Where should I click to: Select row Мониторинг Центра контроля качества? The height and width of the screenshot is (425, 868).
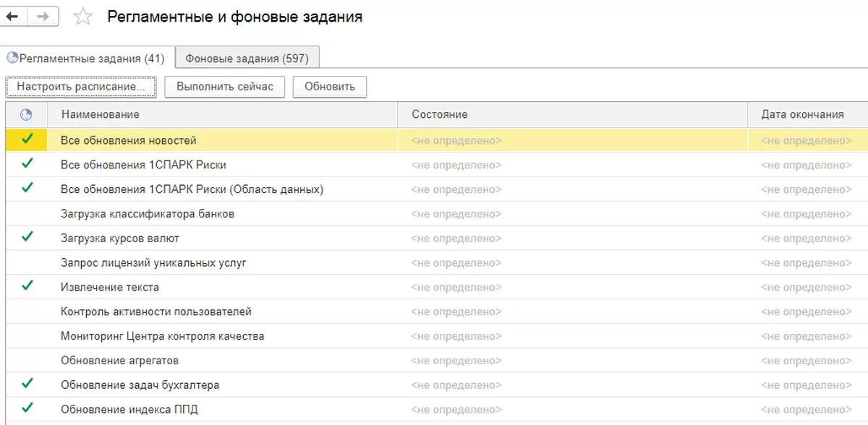[x=437, y=336]
